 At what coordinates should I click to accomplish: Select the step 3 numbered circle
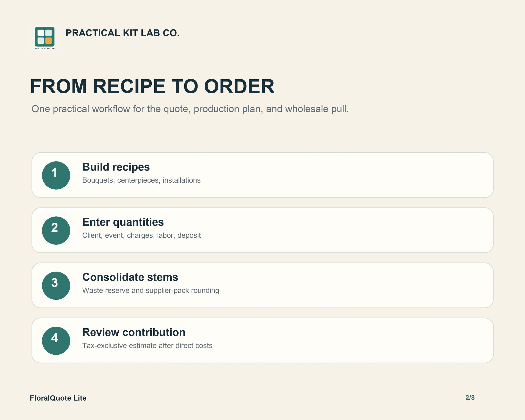tap(56, 285)
